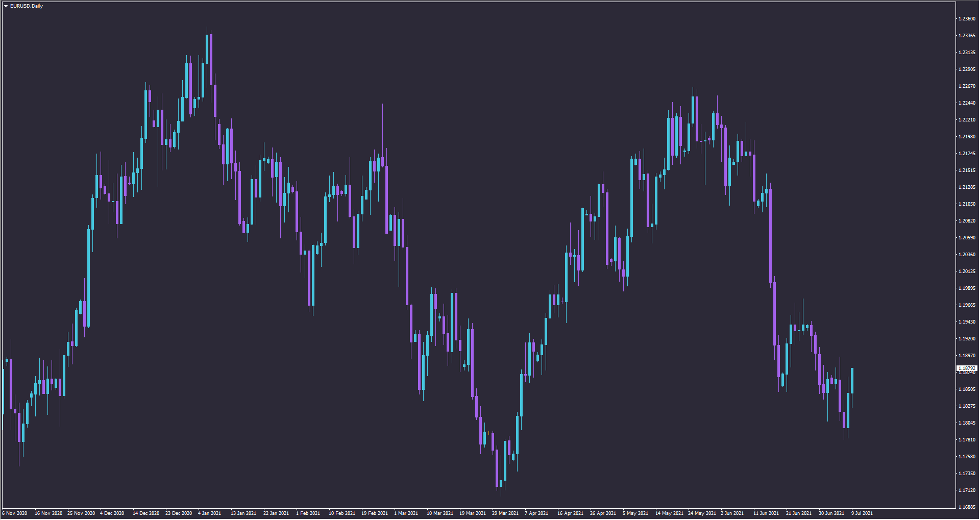
Task: Click the 1.23600 price axis label
Action: [x=967, y=19]
